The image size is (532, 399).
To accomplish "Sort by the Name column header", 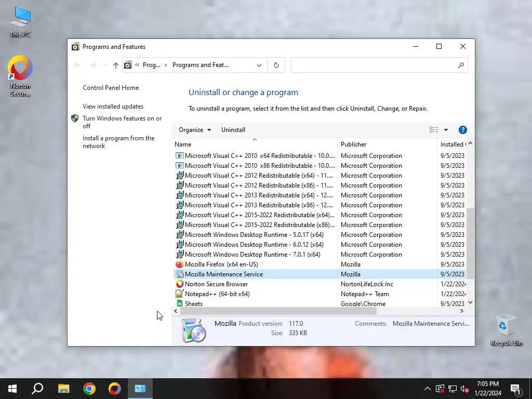I will point(255,144).
